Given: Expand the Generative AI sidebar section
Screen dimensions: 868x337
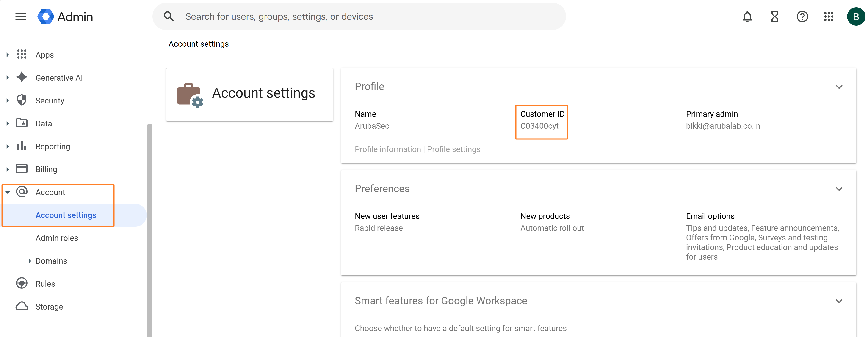Looking at the screenshot, I should [x=7, y=77].
